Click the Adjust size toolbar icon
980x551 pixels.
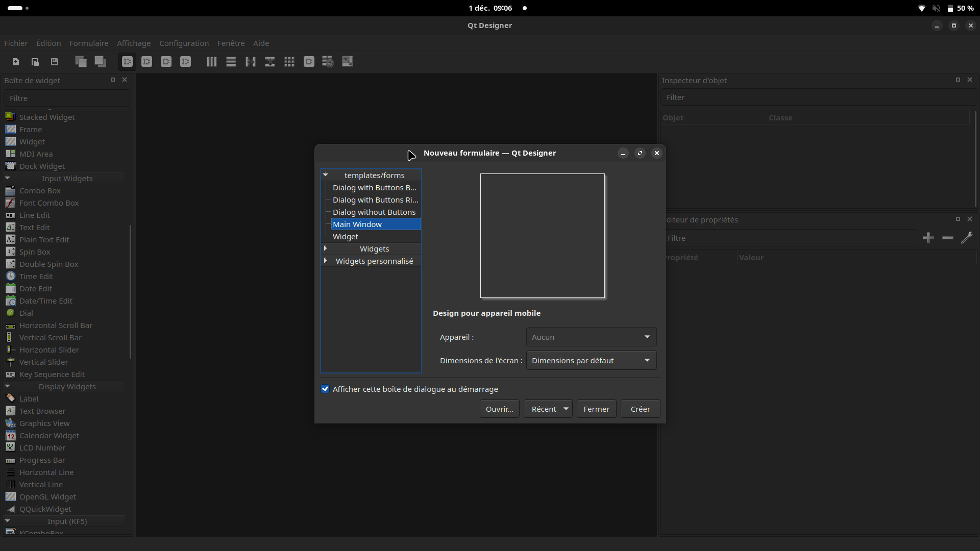coord(348,62)
